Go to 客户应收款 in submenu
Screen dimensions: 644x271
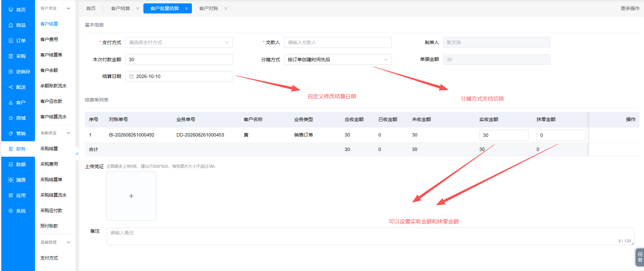coord(52,101)
